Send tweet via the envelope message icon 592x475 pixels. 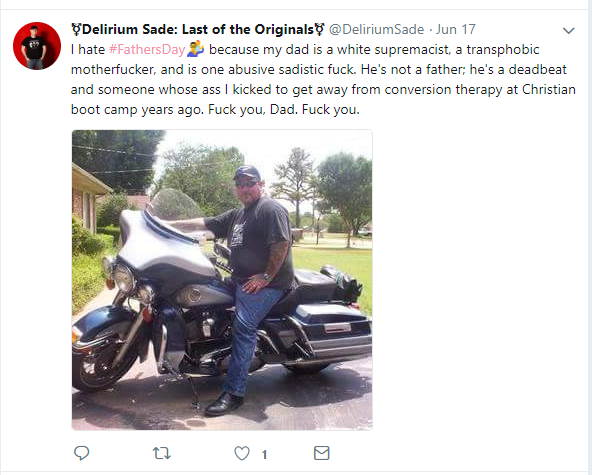(x=322, y=453)
